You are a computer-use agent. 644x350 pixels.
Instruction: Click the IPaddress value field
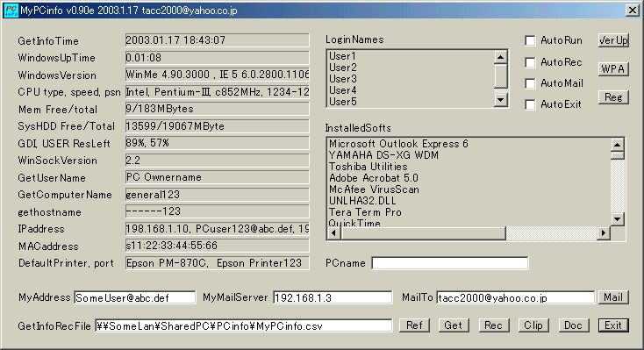click(x=217, y=229)
